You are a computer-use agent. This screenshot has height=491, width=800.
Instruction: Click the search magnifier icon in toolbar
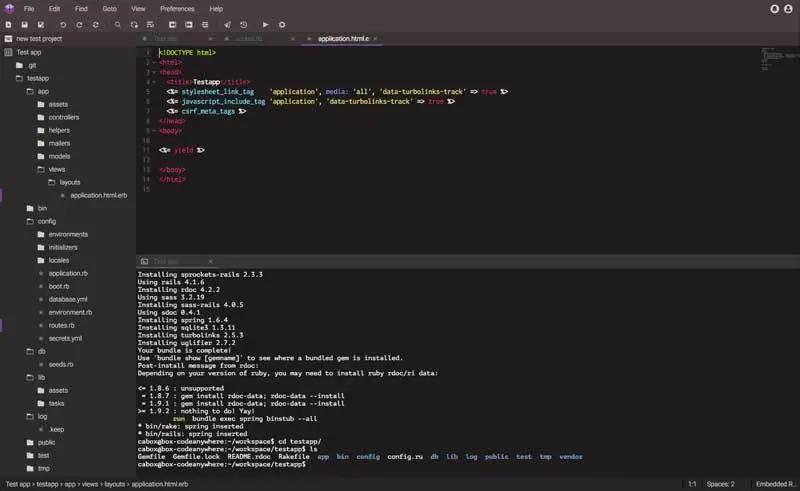point(117,24)
